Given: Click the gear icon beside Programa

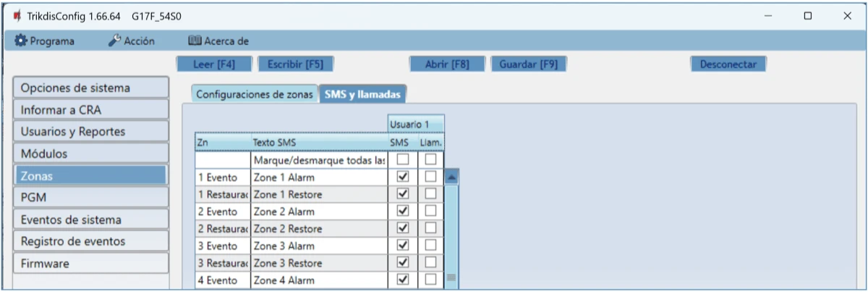Looking at the screenshot, I should click(21, 41).
